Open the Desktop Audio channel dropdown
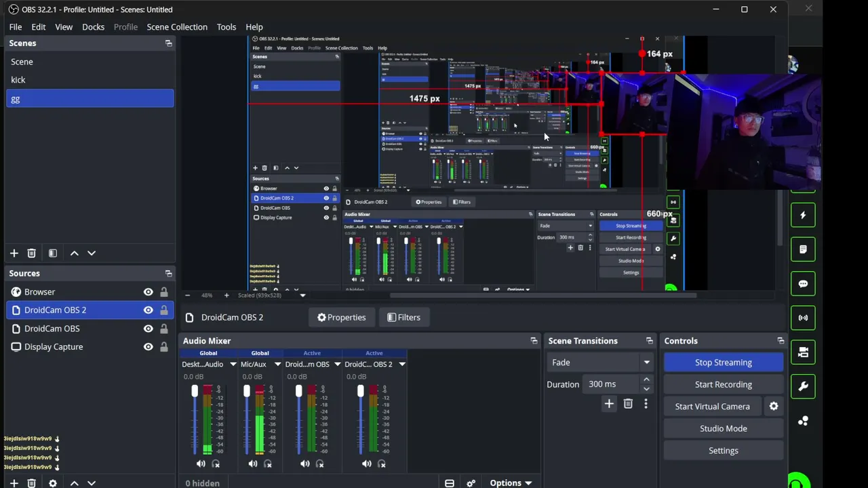868x488 pixels. tap(233, 365)
